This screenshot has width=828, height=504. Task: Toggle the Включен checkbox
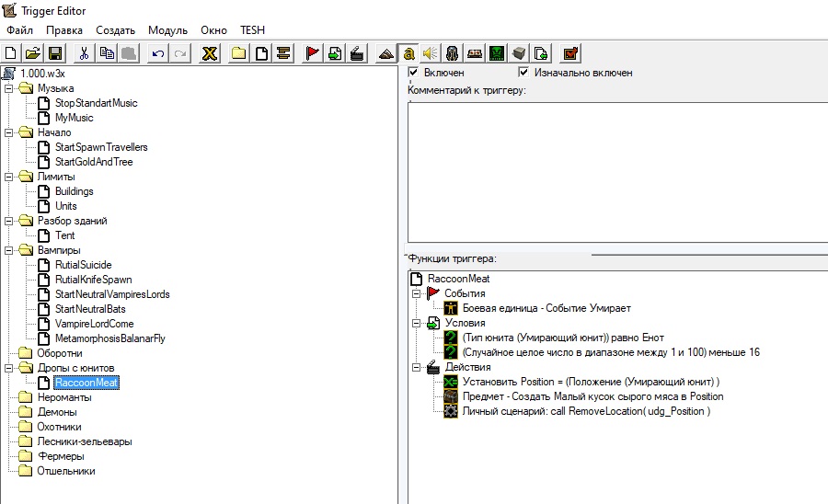pyautogui.click(x=413, y=73)
